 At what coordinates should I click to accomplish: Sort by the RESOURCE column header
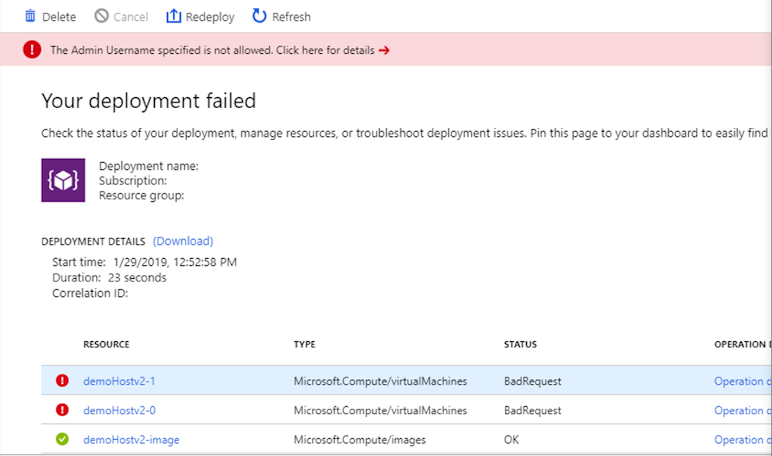[x=106, y=344]
